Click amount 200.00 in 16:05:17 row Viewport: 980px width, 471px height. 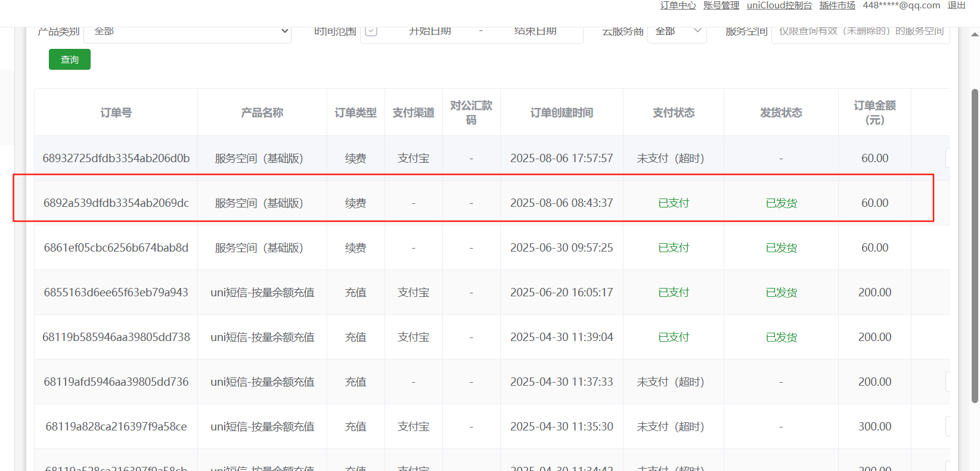[x=875, y=292]
